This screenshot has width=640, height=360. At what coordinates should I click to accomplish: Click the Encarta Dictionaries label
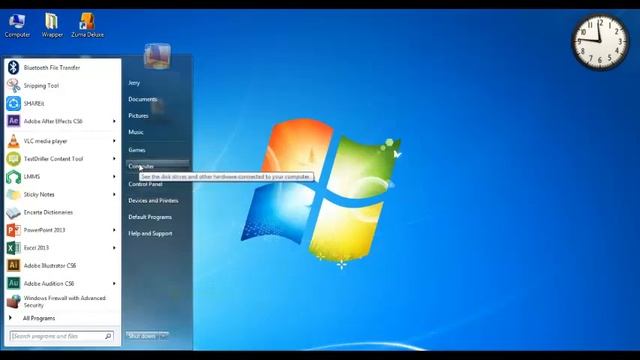[48, 212]
